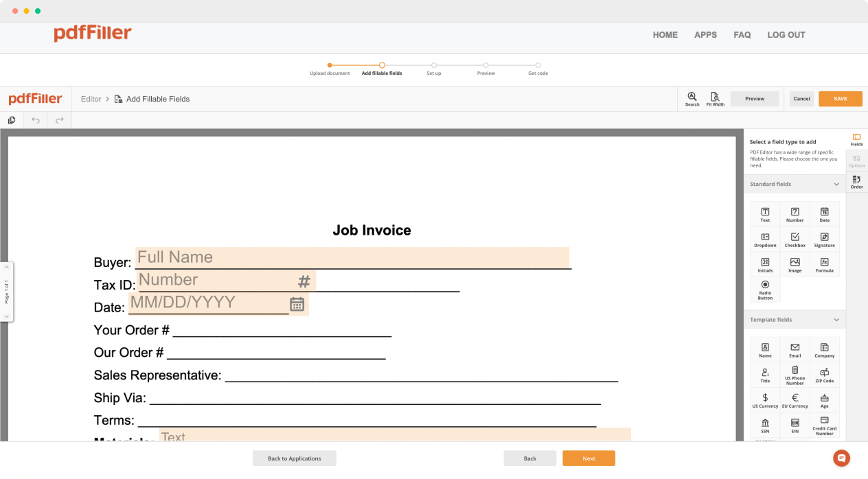The image size is (868, 479).
Task: Click the Full Name field on Buyer line
Action: click(x=352, y=257)
